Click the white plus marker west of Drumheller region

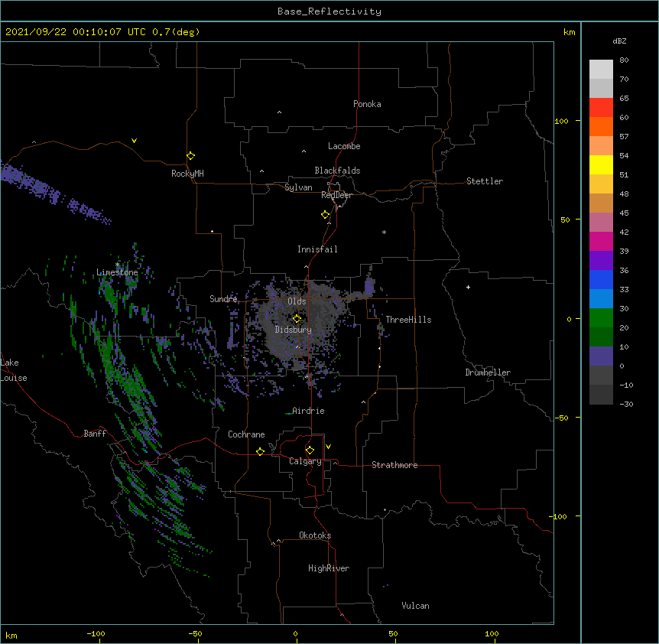click(468, 287)
